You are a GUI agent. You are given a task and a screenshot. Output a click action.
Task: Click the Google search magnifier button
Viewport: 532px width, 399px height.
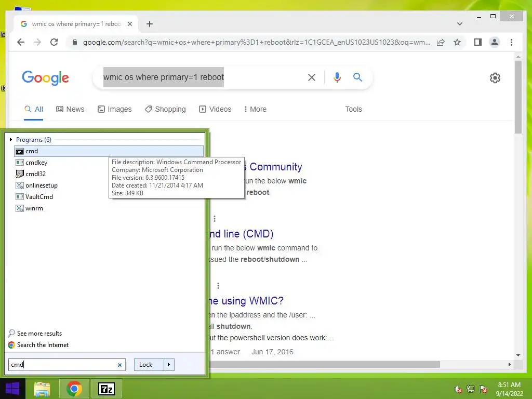coord(357,77)
